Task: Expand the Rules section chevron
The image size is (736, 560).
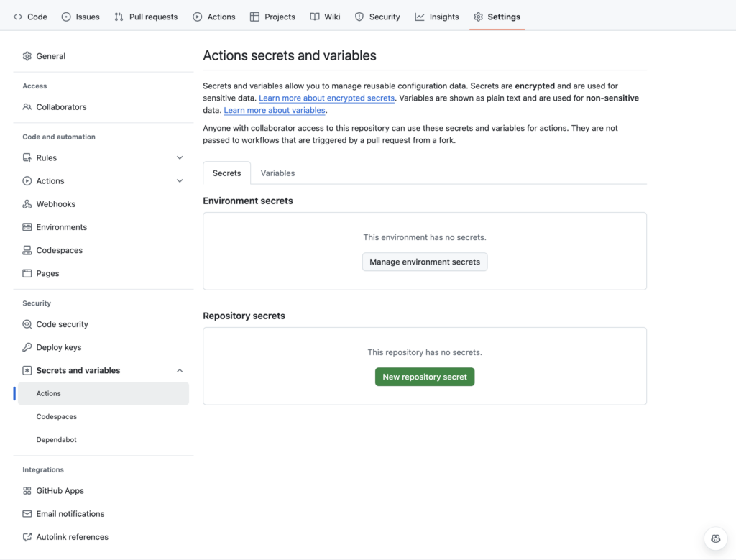Action: [x=180, y=157]
